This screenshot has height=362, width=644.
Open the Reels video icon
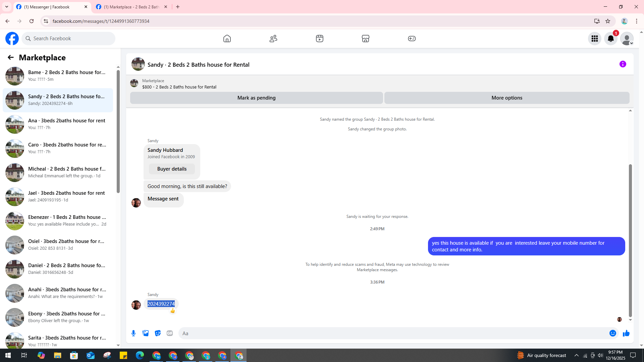click(320, 39)
